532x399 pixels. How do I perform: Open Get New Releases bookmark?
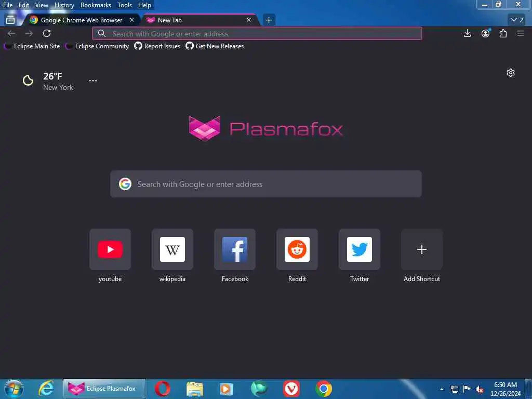pos(215,46)
